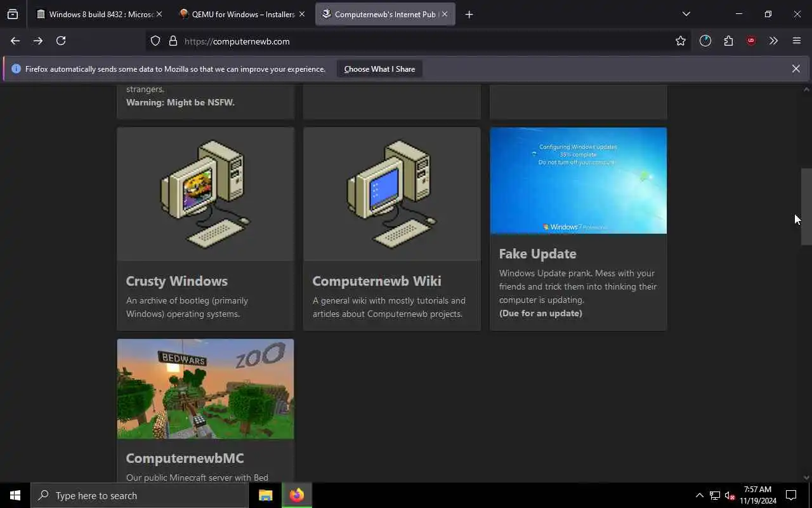Viewport: 812px width, 508px height.
Task: Click '(Due for an update)' text
Action: tap(540, 313)
